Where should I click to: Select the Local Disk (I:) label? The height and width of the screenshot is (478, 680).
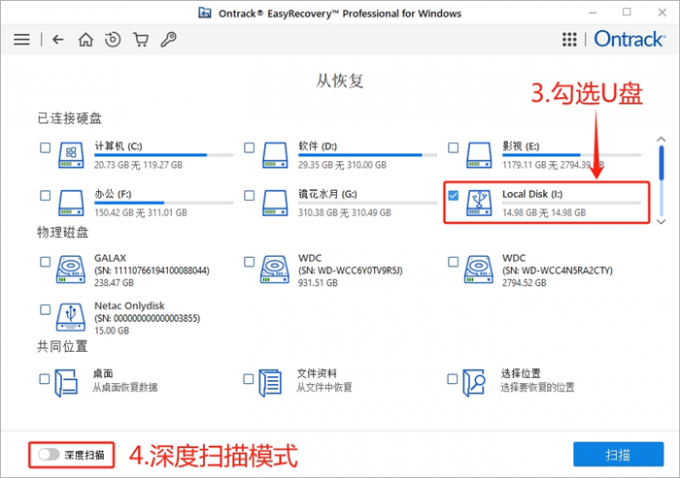coord(533,194)
